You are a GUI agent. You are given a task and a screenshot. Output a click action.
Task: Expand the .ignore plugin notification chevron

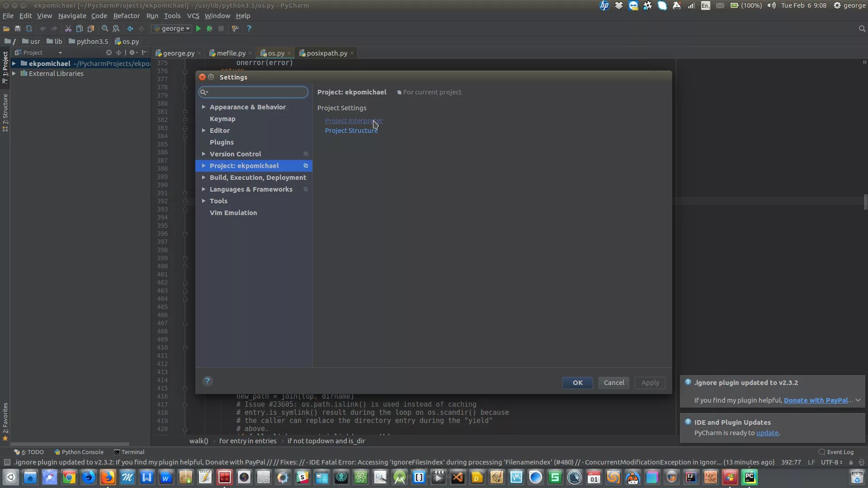click(x=858, y=400)
